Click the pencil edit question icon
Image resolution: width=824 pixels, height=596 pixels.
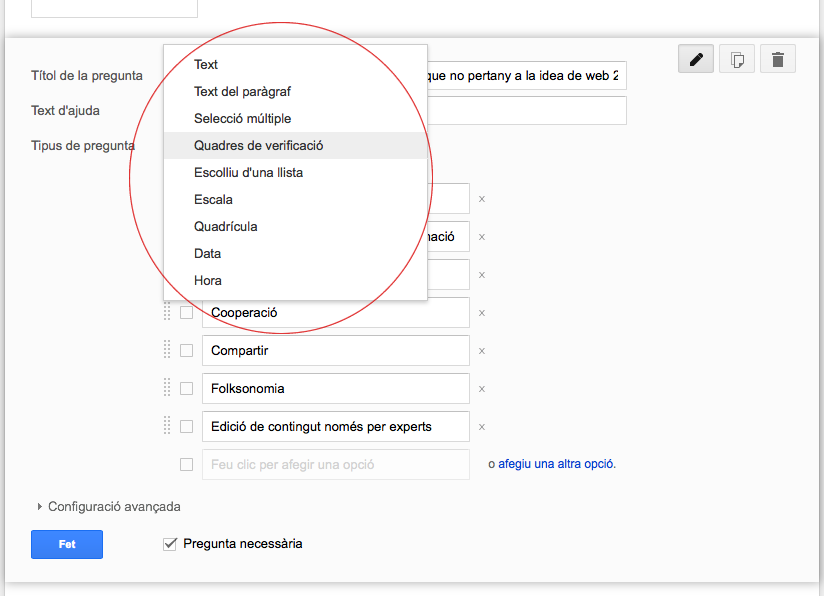coord(696,60)
